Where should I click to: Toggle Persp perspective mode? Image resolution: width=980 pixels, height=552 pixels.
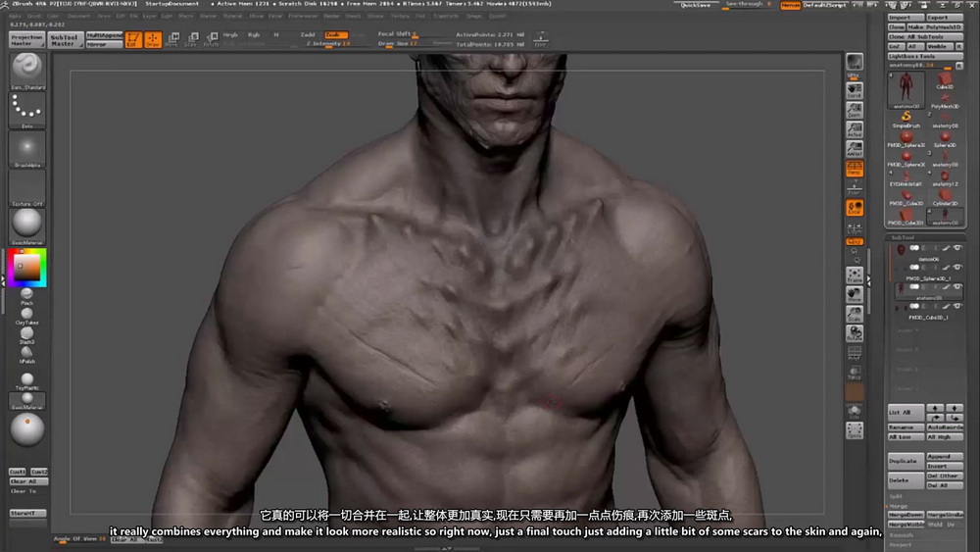pos(855,168)
